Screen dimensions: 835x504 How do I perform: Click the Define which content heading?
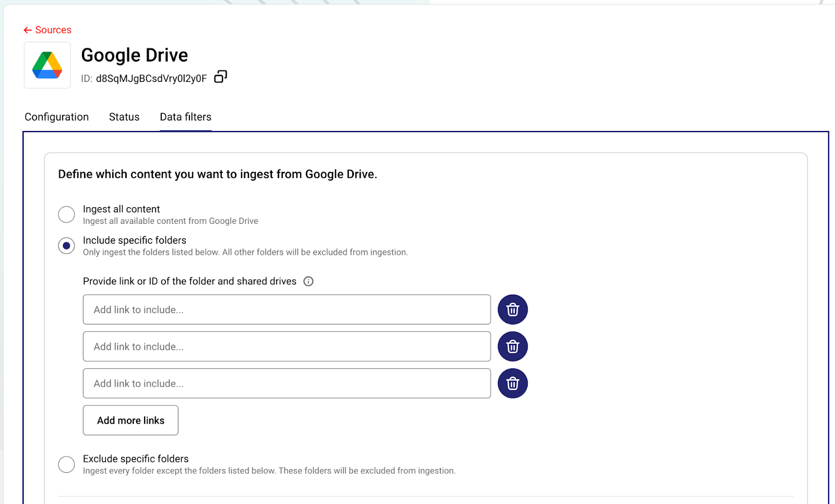coord(217,174)
